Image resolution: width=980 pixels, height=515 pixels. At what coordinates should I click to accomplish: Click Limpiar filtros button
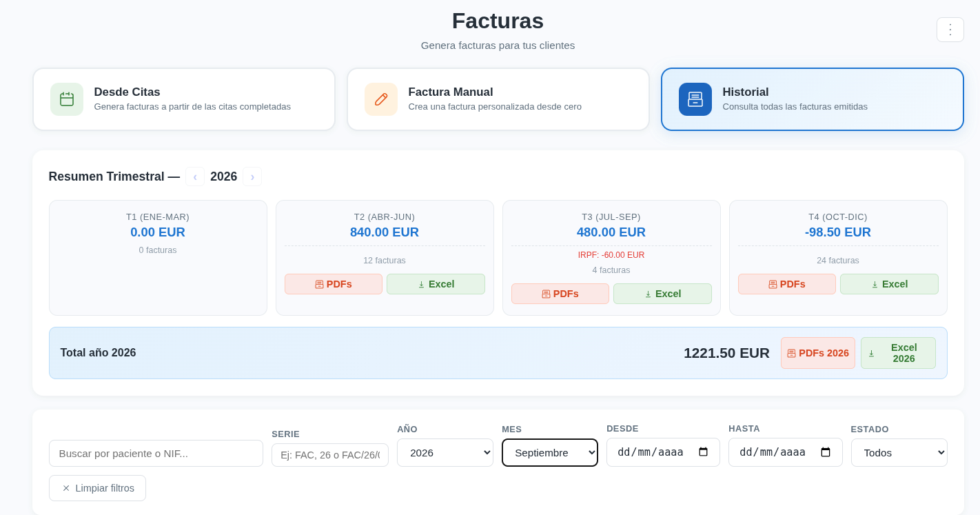click(97, 488)
